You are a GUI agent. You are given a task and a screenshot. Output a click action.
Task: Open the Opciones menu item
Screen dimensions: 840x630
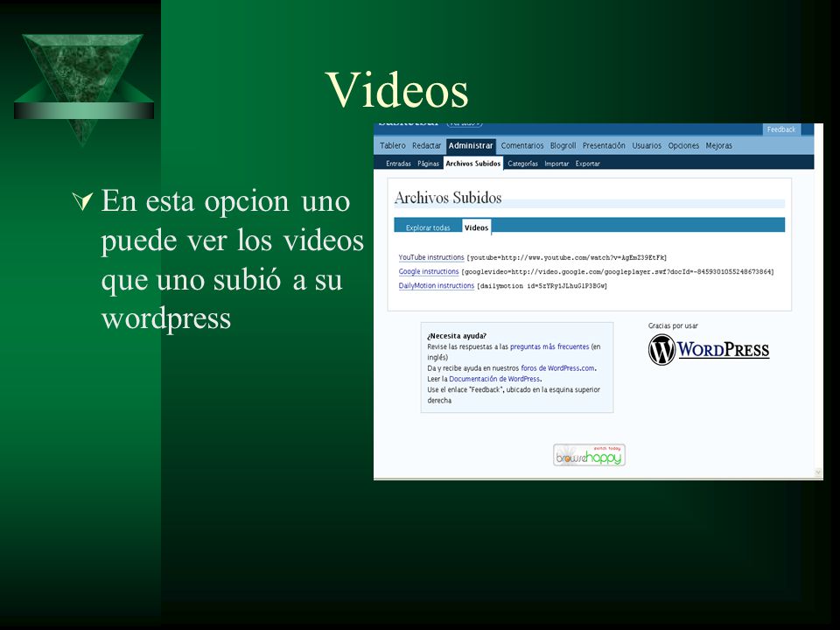[x=683, y=146]
